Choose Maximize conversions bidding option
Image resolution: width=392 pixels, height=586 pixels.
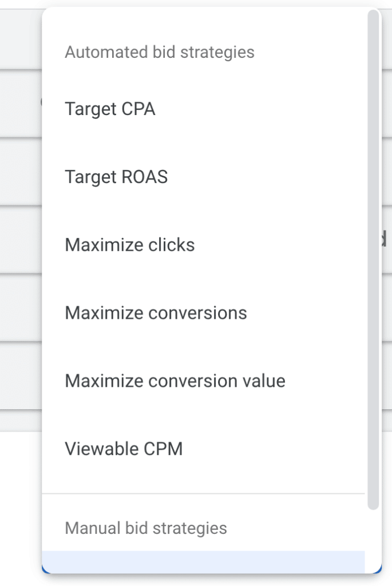click(156, 312)
